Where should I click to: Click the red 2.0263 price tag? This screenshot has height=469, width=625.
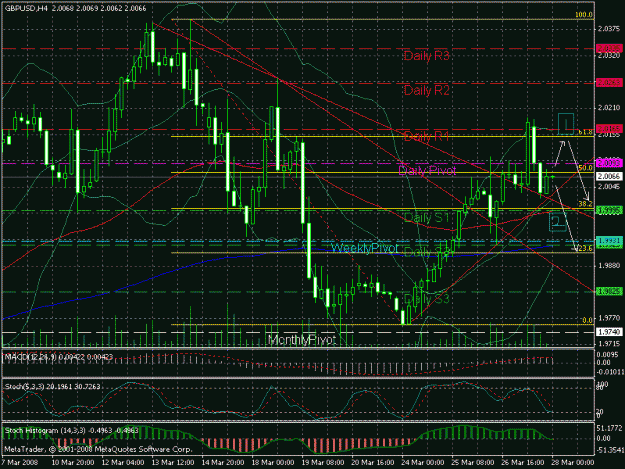[609, 83]
